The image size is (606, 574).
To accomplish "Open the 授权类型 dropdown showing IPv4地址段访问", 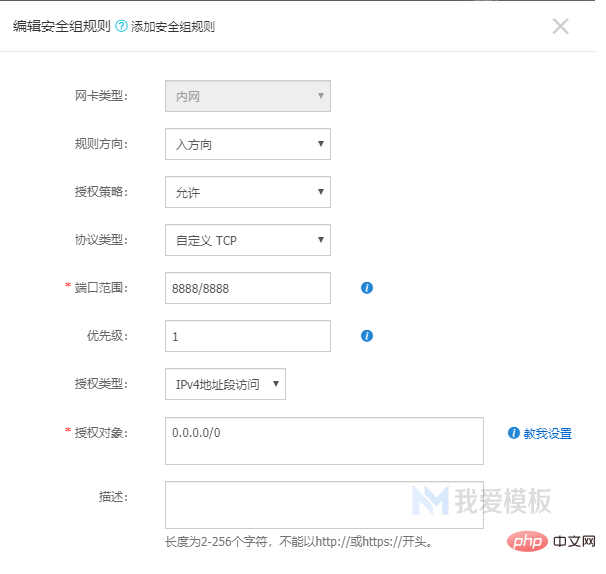I will tap(225, 384).
